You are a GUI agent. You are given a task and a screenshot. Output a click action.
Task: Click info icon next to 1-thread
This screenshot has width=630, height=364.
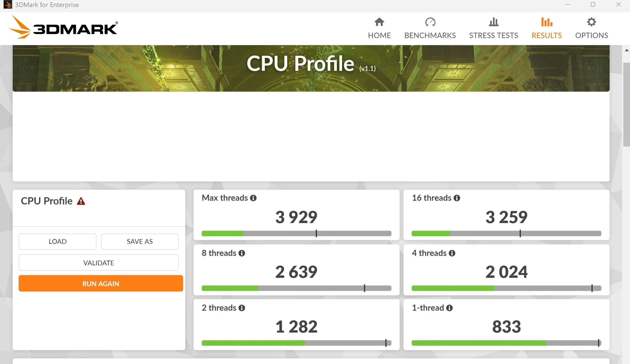tap(449, 308)
